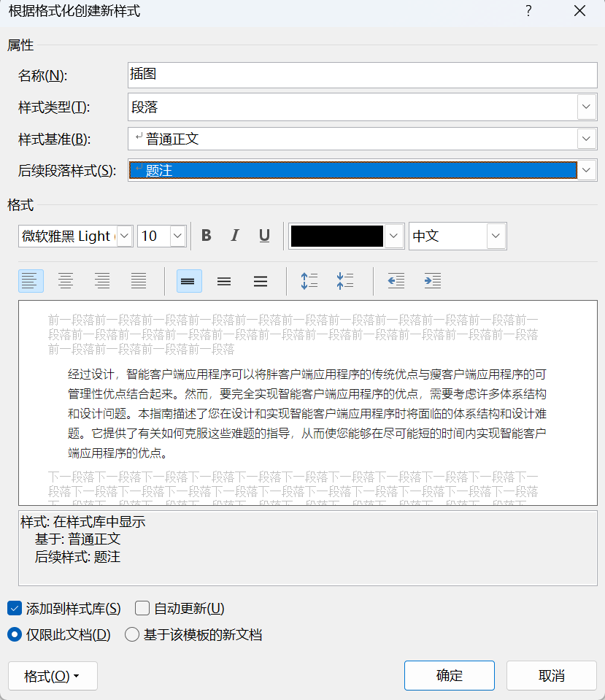The height and width of the screenshot is (700, 605).
Task: Set double line spacing
Action: pyautogui.click(x=261, y=281)
